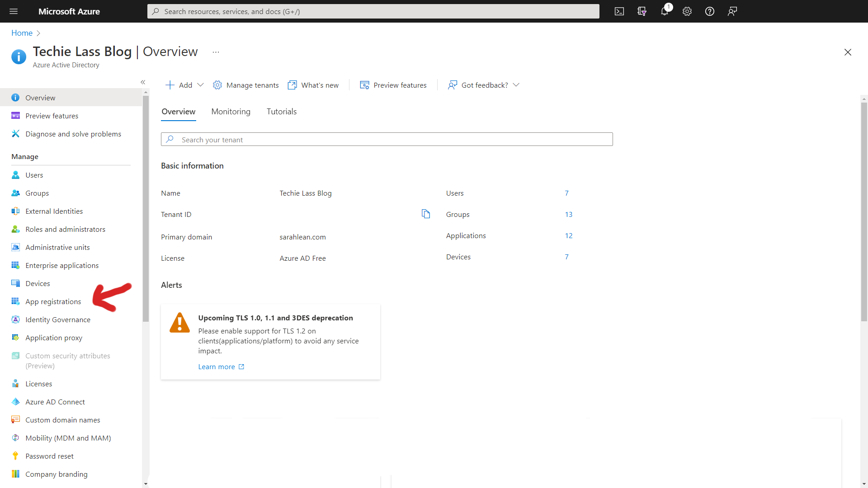Switch to the Monitoring tab
Viewport: 868px width, 488px height.
click(x=231, y=112)
